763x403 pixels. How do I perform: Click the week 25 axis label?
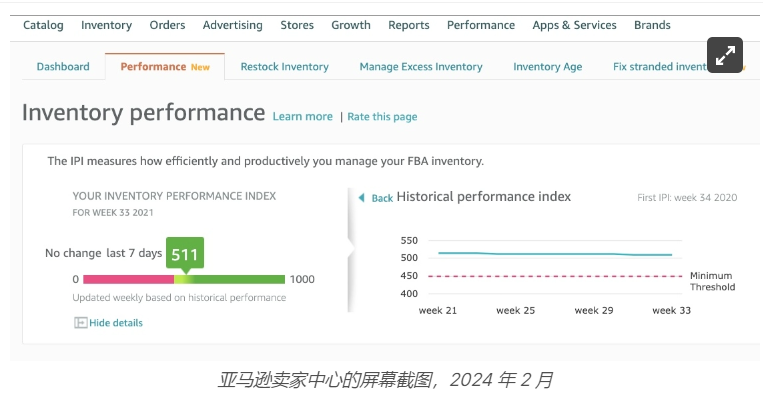coord(515,311)
